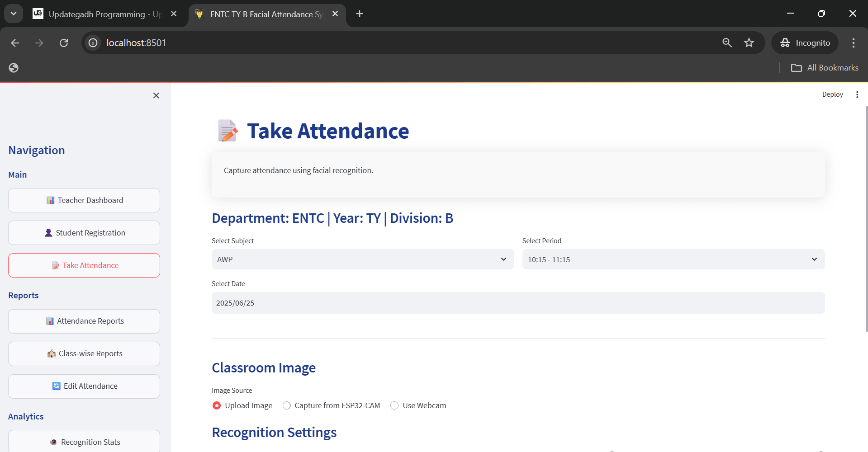Switch to the Updategadh Programming tab
Screen dimensions: 868x452
point(104,14)
